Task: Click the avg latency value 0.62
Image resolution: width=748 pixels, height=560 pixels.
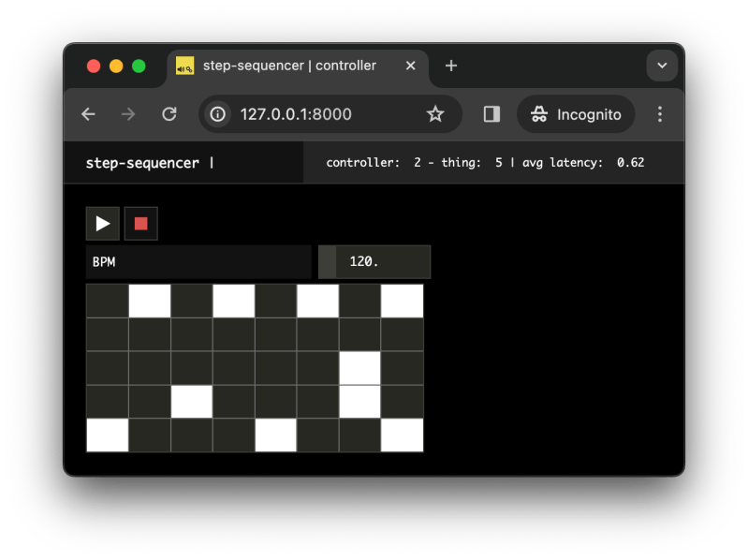Action: pos(630,163)
